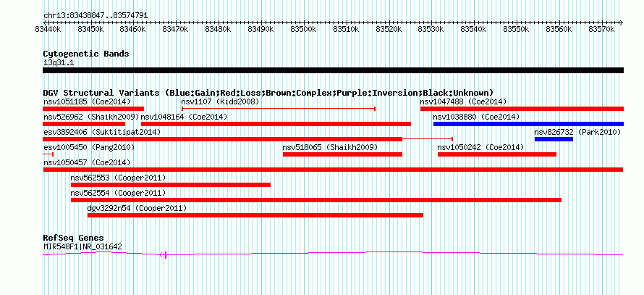The height and width of the screenshot is (295, 644).
Task: Select the dgv3292n54 red bar
Action: pos(255,215)
